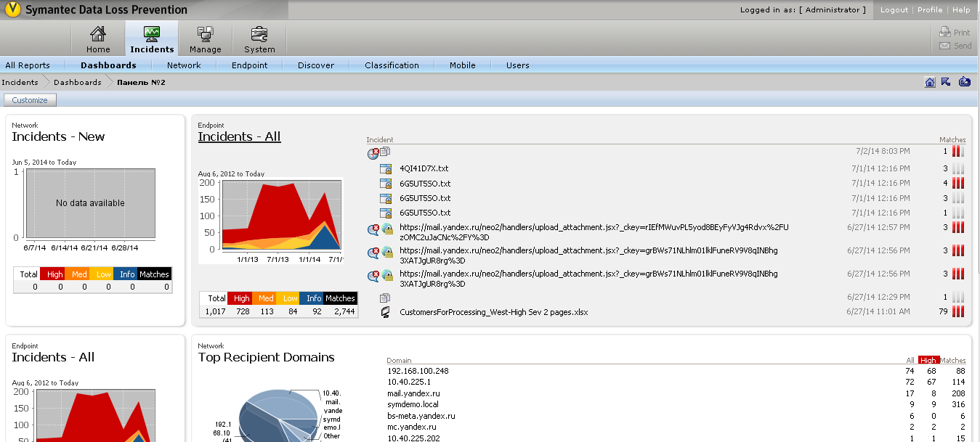Click the send report icon at breadcrumb right edge
The image size is (980, 442).
pos(964,82)
